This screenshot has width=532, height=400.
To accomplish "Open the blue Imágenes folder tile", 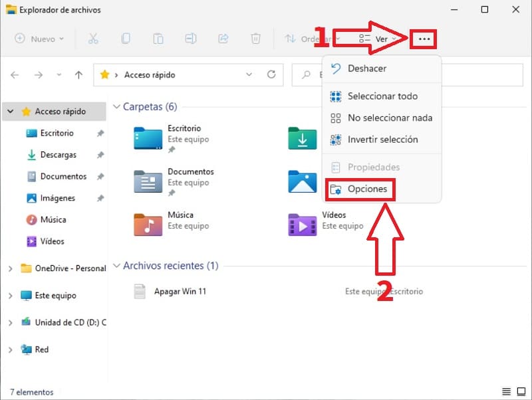I will (x=303, y=181).
